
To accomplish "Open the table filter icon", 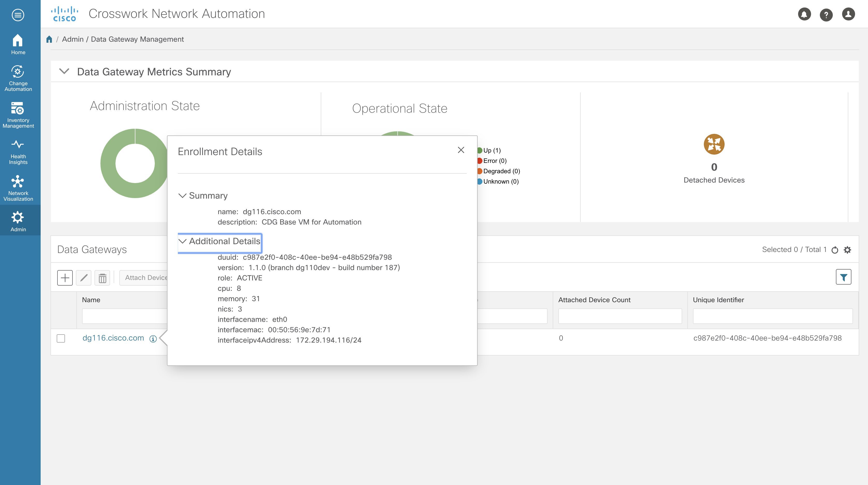I will tap(843, 276).
